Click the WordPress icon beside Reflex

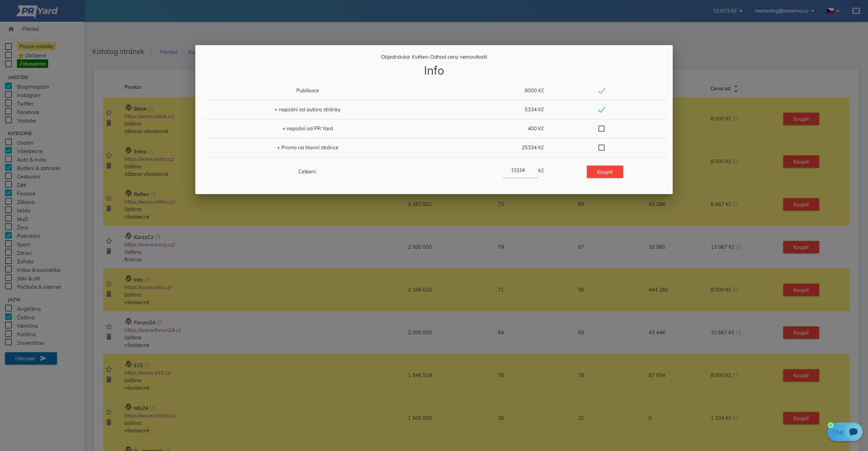click(128, 193)
